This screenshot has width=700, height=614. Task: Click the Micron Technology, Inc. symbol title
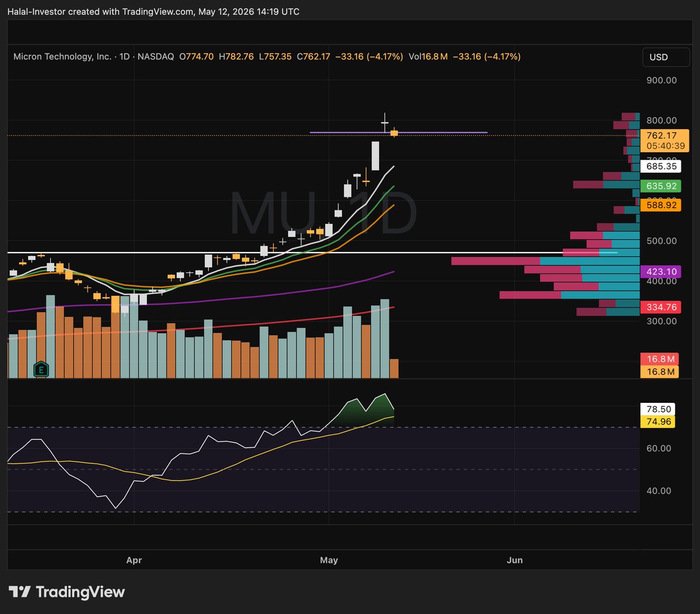pos(62,57)
